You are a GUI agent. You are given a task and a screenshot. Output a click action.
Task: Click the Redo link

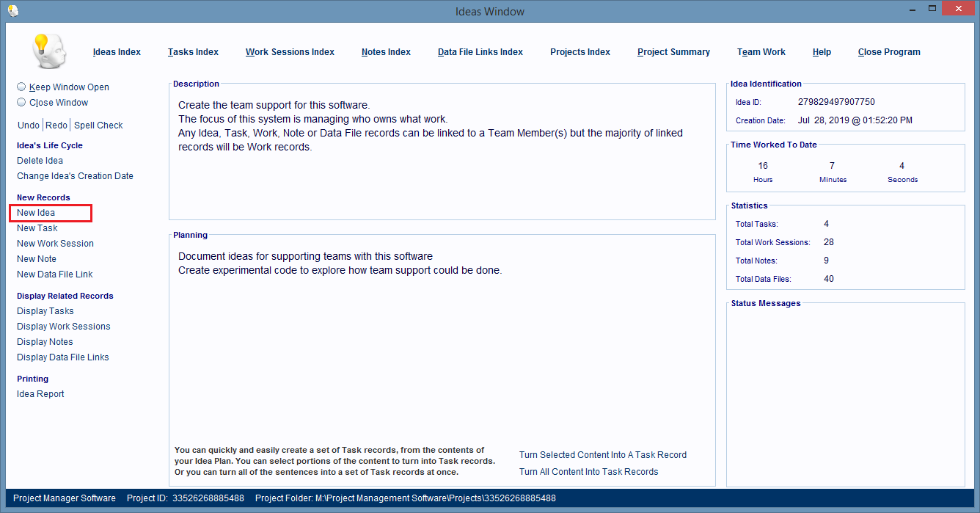click(x=56, y=125)
